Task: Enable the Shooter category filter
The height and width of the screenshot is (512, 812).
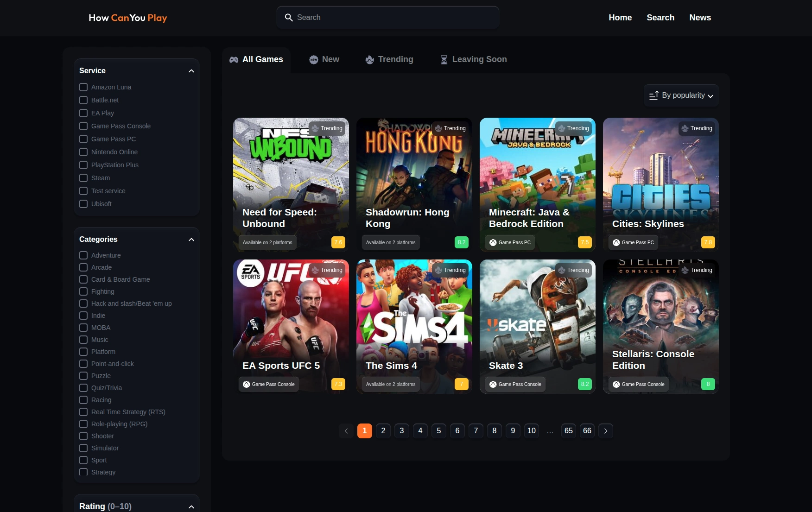Action: click(x=83, y=436)
